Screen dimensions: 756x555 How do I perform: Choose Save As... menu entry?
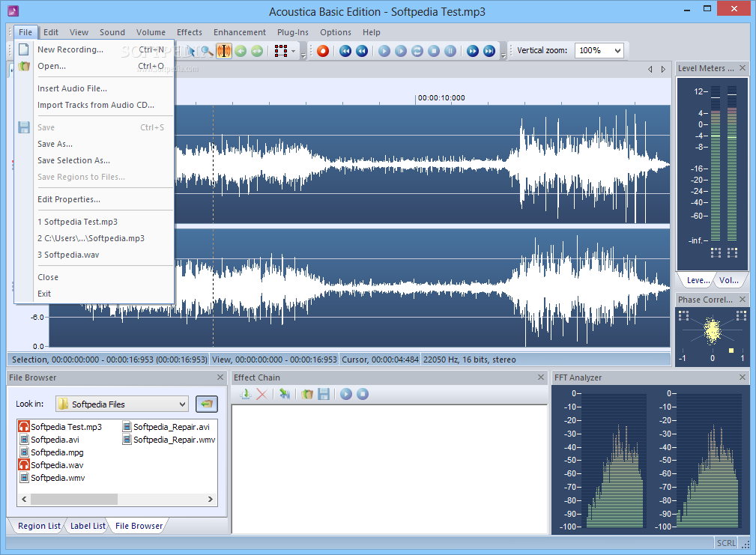(94, 144)
